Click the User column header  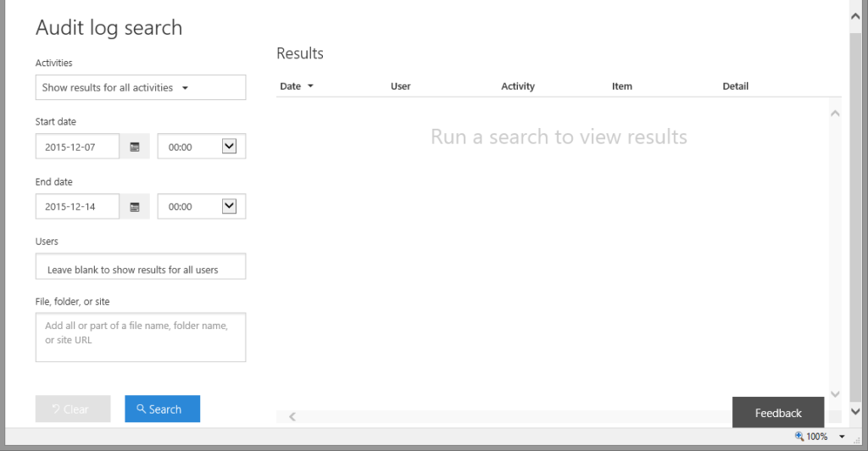400,86
